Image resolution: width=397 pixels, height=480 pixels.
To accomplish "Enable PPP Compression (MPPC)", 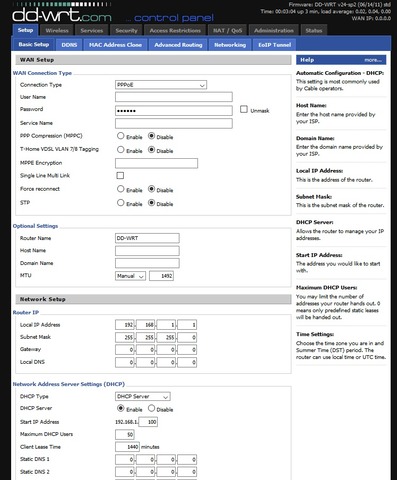I will [121, 136].
